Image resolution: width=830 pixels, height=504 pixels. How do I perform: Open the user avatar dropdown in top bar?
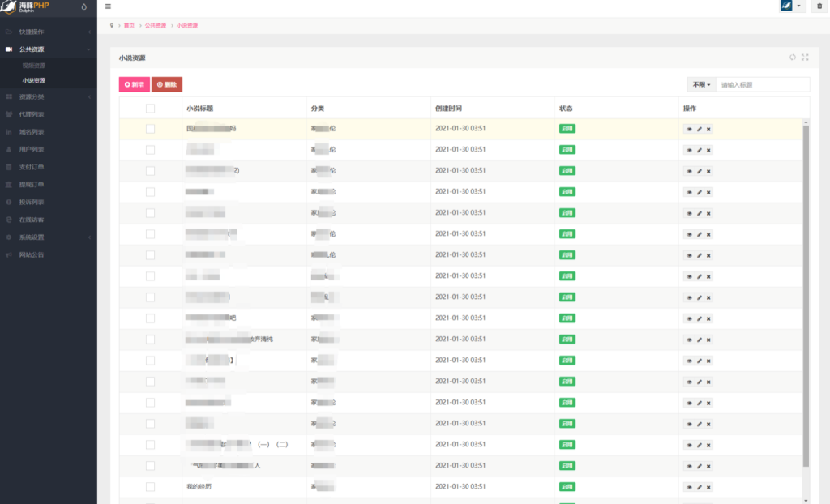tap(792, 6)
